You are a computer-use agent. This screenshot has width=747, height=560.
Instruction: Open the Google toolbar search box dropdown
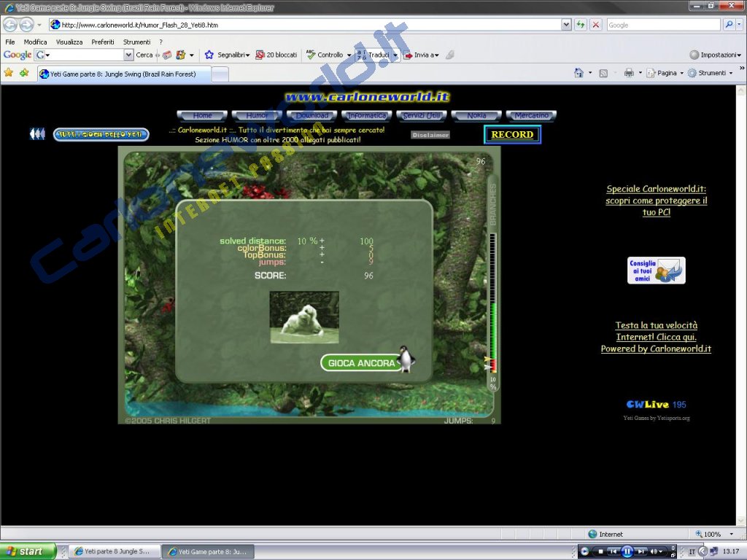tap(128, 55)
